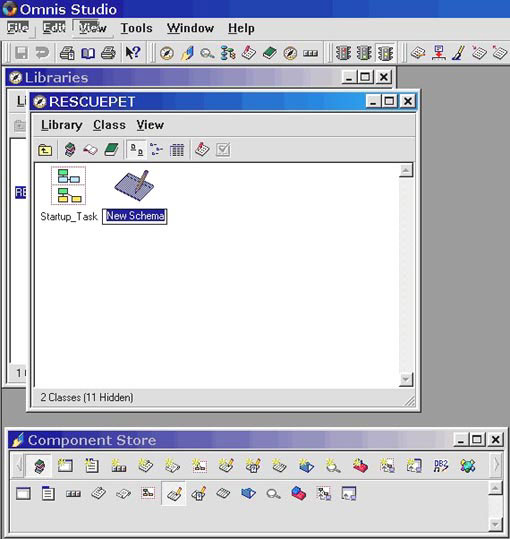The image size is (510, 539).
Task: Toggle small icons tree view in RESCUEPET
Action: pos(156,150)
